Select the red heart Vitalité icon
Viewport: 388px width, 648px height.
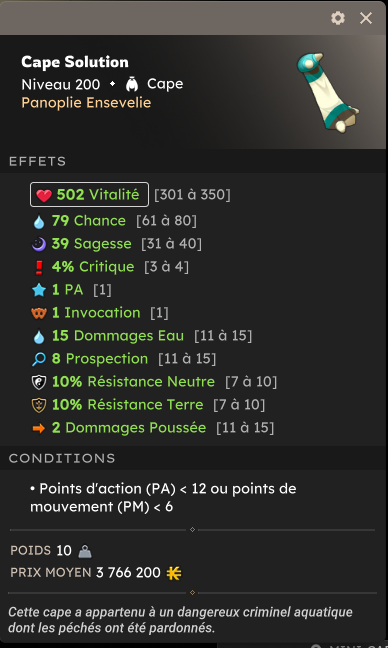click(x=44, y=195)
